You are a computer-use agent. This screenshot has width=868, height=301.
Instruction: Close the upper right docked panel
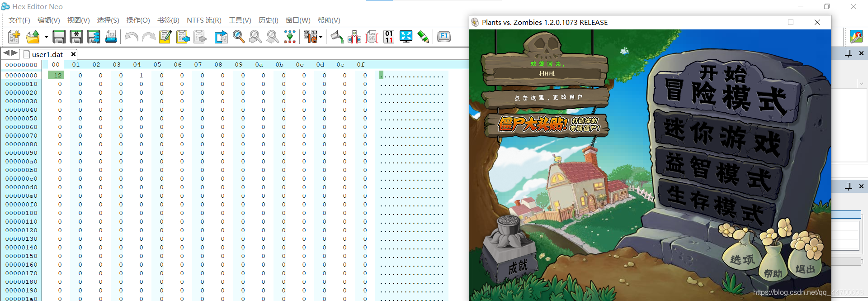[x=861, y=53]
